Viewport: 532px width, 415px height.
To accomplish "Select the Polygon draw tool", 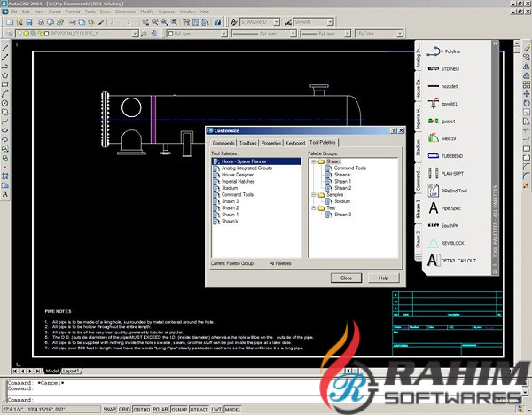I will pyautogui.click(x=5, y=75).
